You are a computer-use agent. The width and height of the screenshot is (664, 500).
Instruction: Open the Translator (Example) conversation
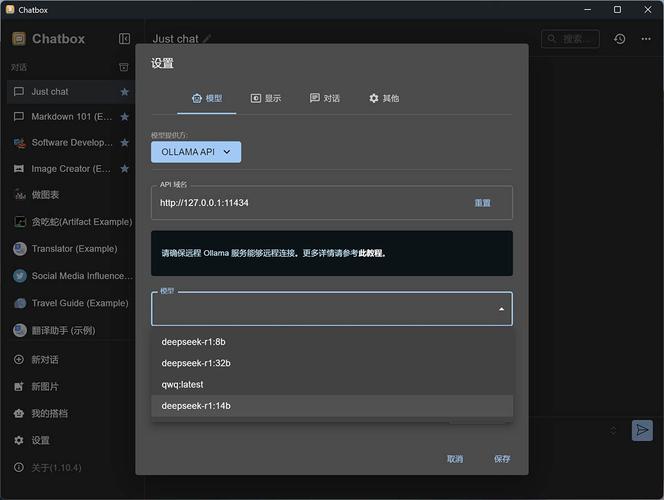[70, 249]
